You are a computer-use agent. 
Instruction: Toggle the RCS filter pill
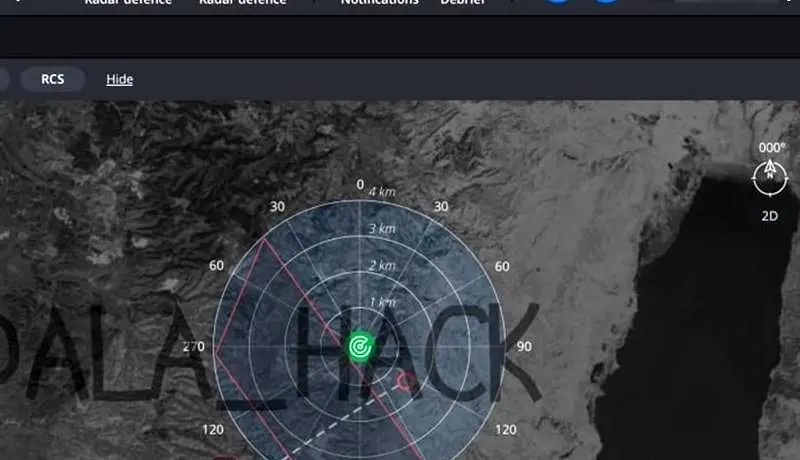click(53, 79)
